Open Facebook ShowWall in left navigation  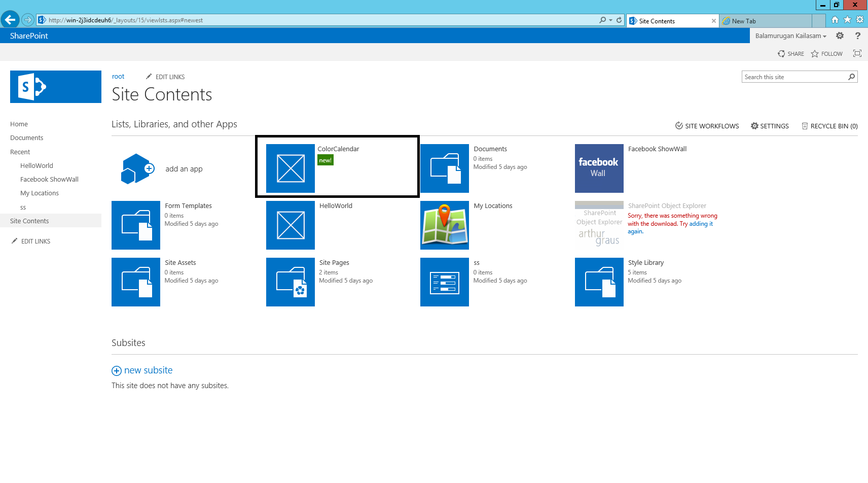coord(49,179)
